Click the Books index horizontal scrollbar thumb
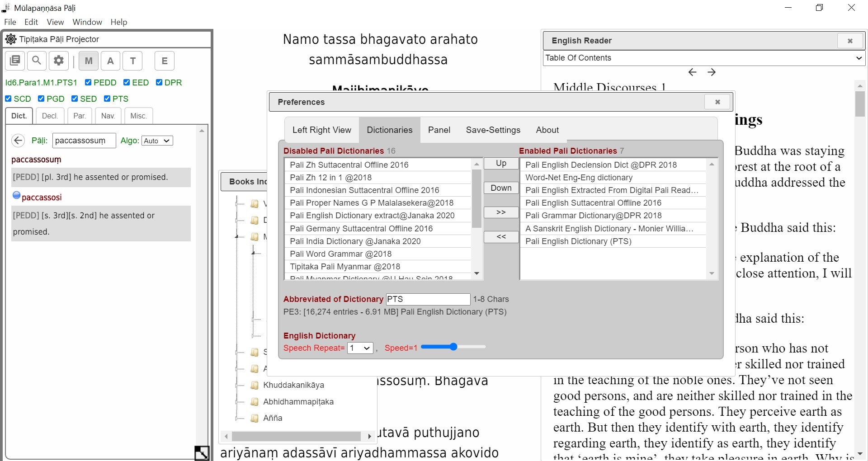This screenshot has width=868, height=461. coord(296,436)
